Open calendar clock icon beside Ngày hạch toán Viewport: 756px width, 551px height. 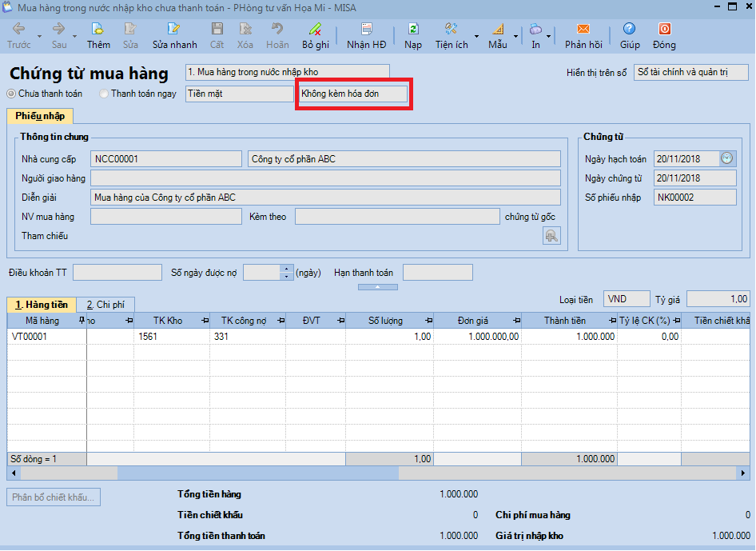point(726,158)
